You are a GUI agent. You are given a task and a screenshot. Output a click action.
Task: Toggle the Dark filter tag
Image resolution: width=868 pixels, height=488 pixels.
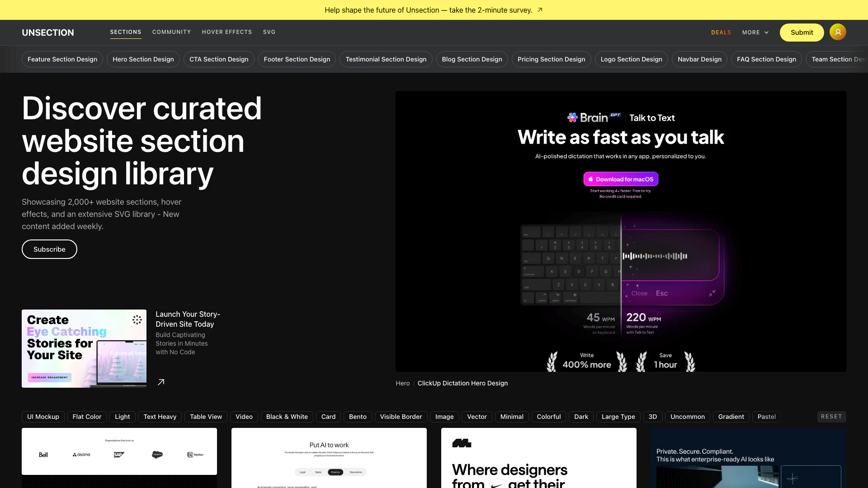point(581,417)
